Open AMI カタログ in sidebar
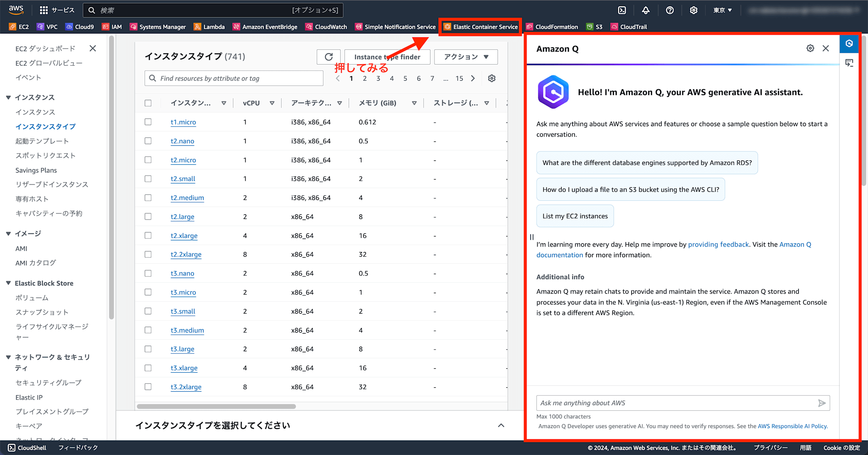The width and height of the screenshot is (868, 455). 36,263
